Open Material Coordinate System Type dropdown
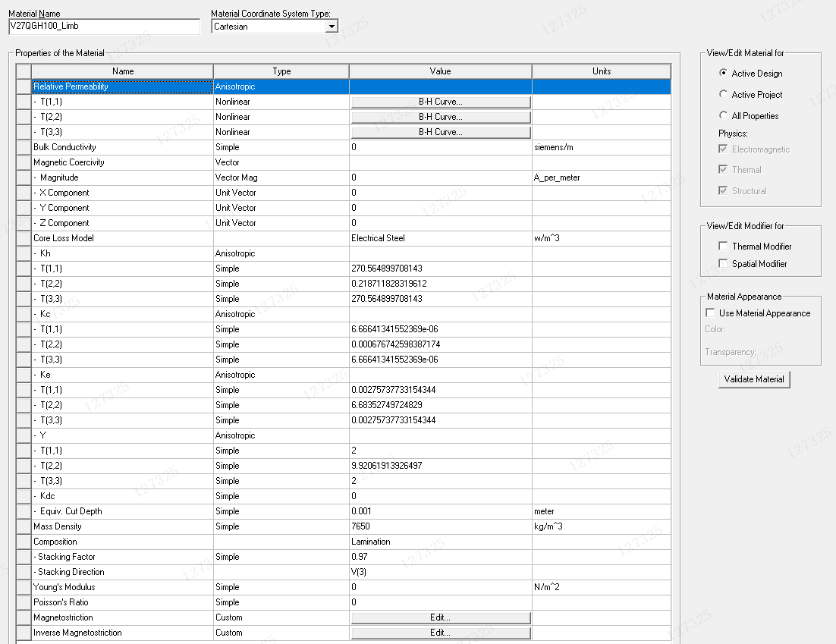This screenshot has width=836, height=644. point(332,26)
